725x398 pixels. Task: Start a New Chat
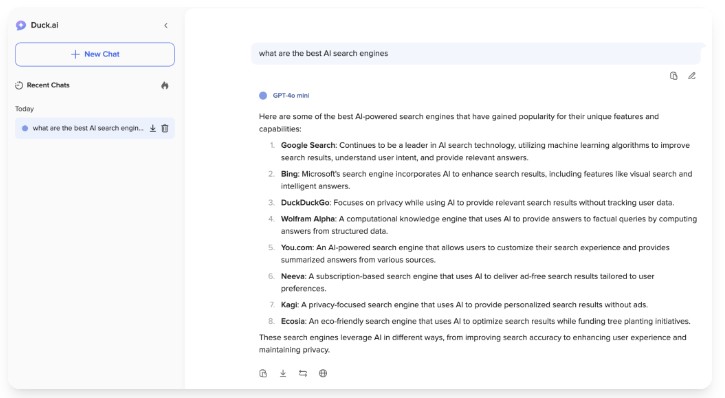pos(95,54)
